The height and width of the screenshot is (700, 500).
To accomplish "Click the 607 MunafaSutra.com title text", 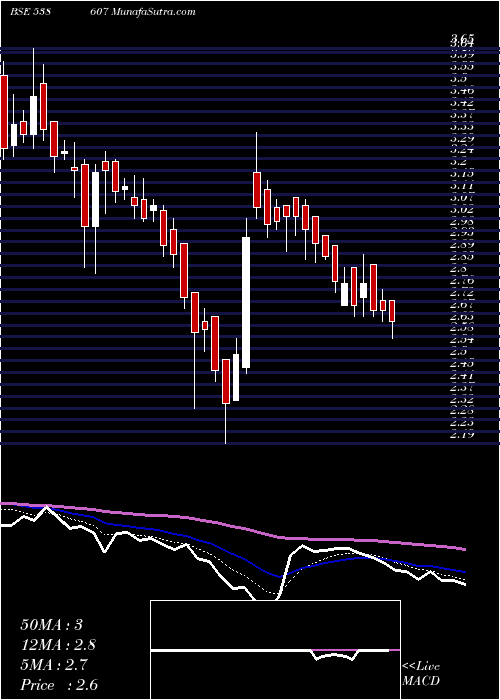I will (x=144, y=12).
